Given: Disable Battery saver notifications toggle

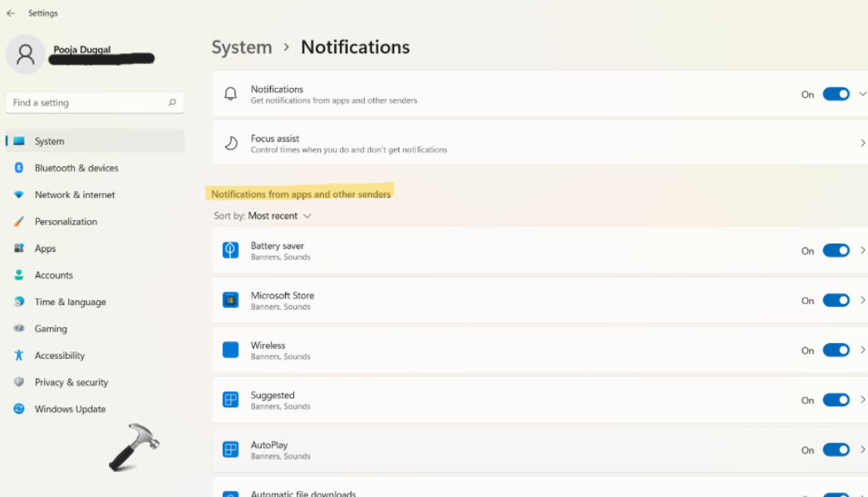Looking at the screenshot, I should [x=836, y=250].
